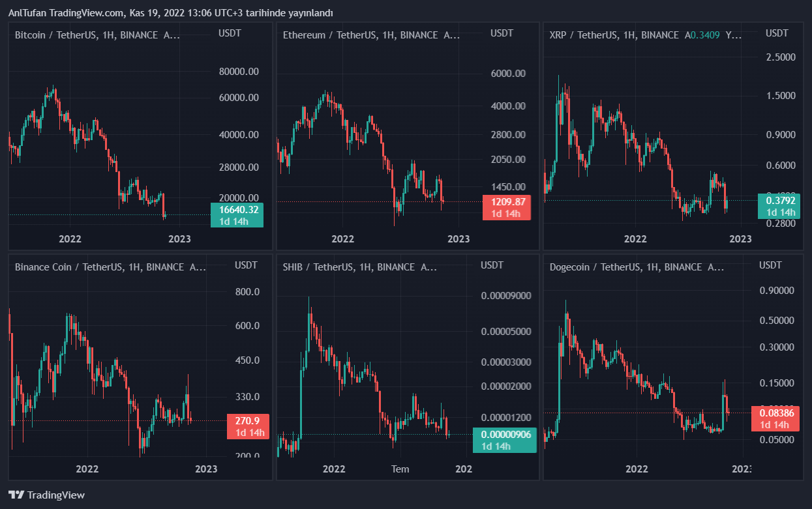
Task: Select the Ethereum / TetherUS chart title
Action: 370,35
